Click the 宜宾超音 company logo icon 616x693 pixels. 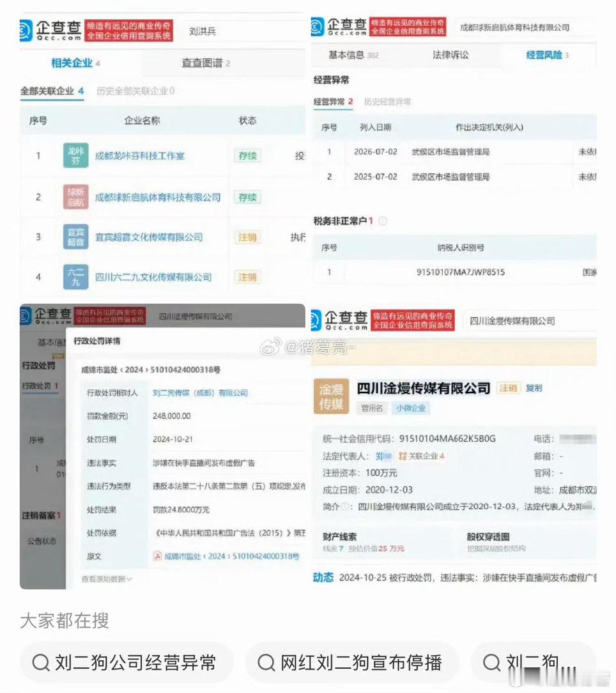(75, 237)
